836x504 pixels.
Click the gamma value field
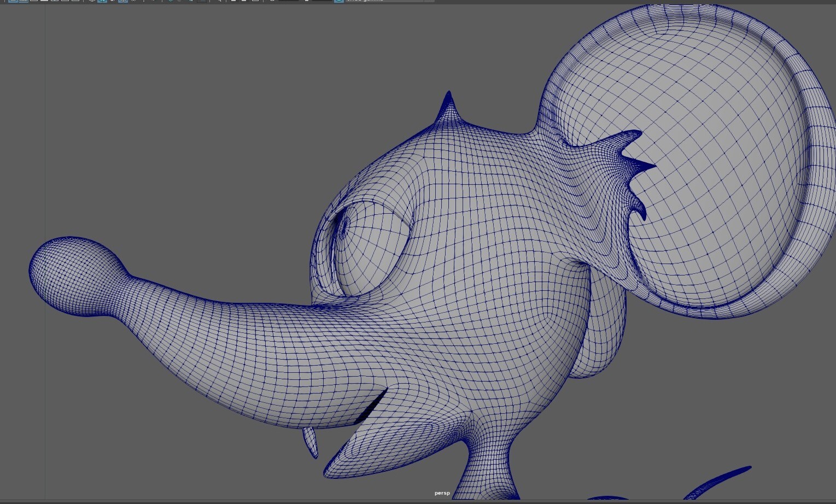(x=323, y=2)
